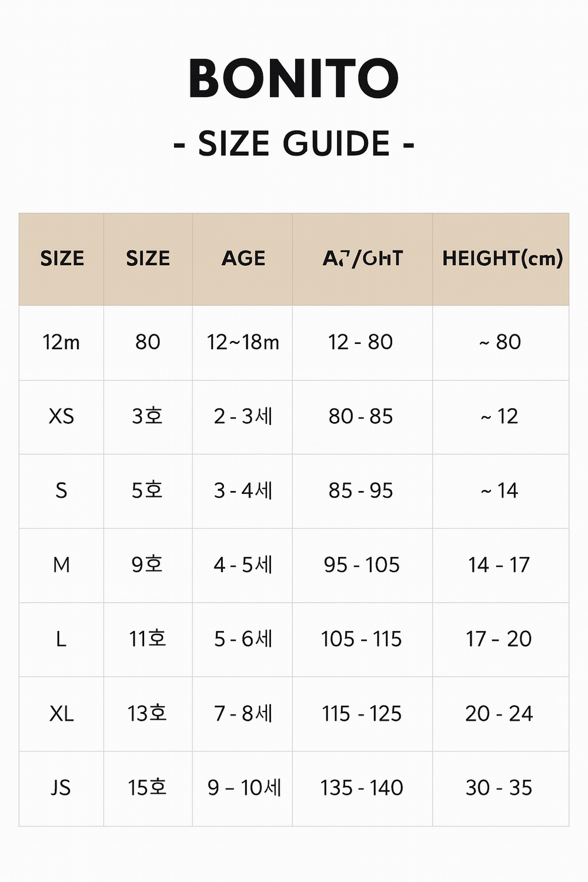Select the HEIGHT(cm) column header
The height and width of the screenshot is (882, 588).
point(502,258)
